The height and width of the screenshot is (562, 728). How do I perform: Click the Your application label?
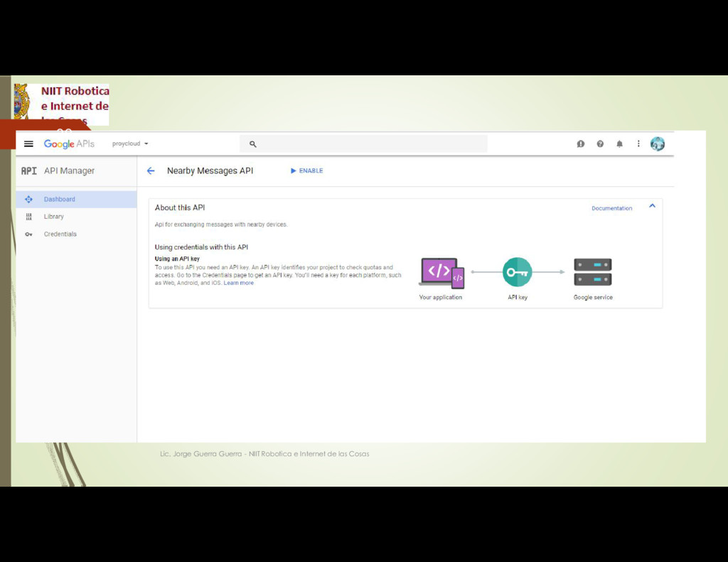coord(441,298)
